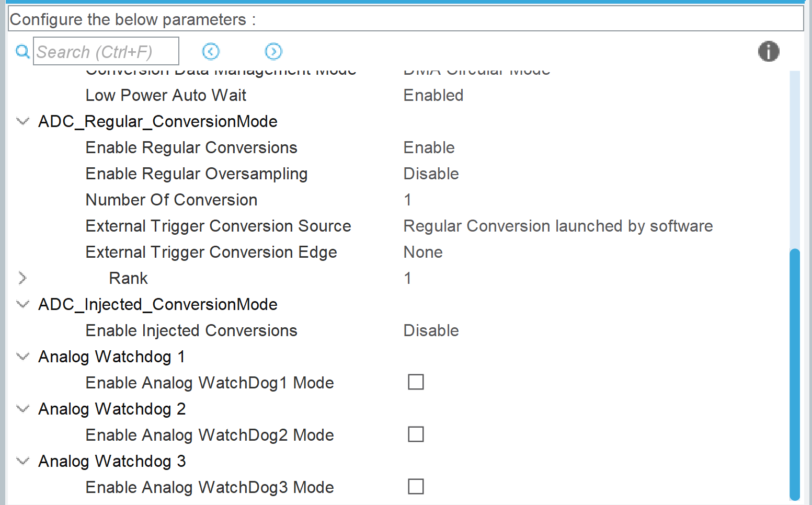The height and width of the screenshot is (505, 812).
Task: Collapse the Analog Watchdog 3 group
Action: (22, 461)
